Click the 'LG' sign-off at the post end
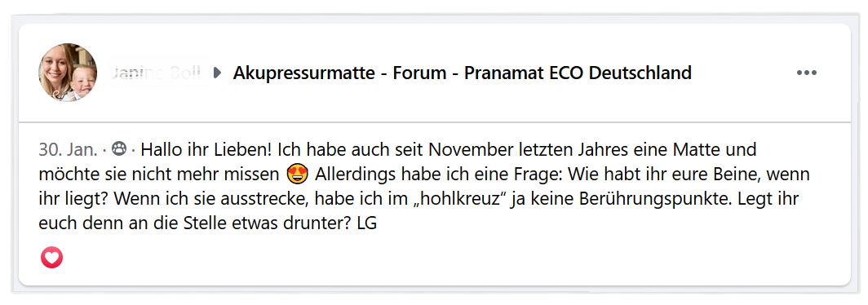The height and width of the screenshot is (305, 868). [x=367, y=224]
